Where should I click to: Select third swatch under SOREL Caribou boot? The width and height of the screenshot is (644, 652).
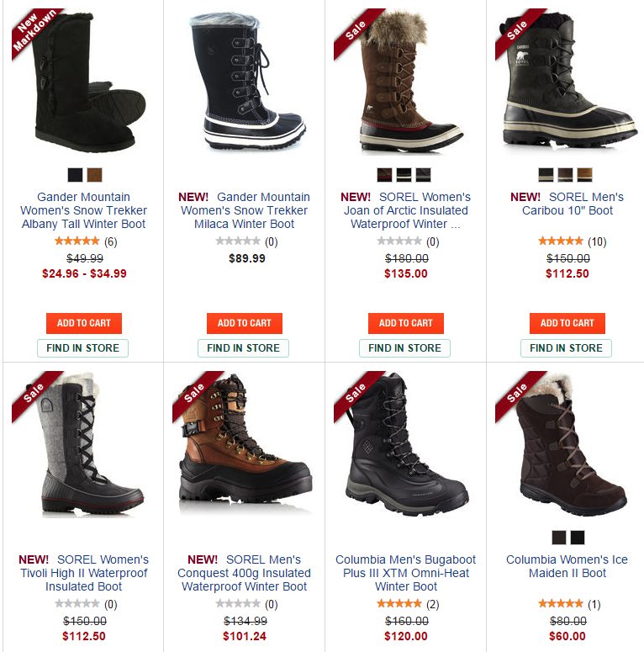point(584,175)
